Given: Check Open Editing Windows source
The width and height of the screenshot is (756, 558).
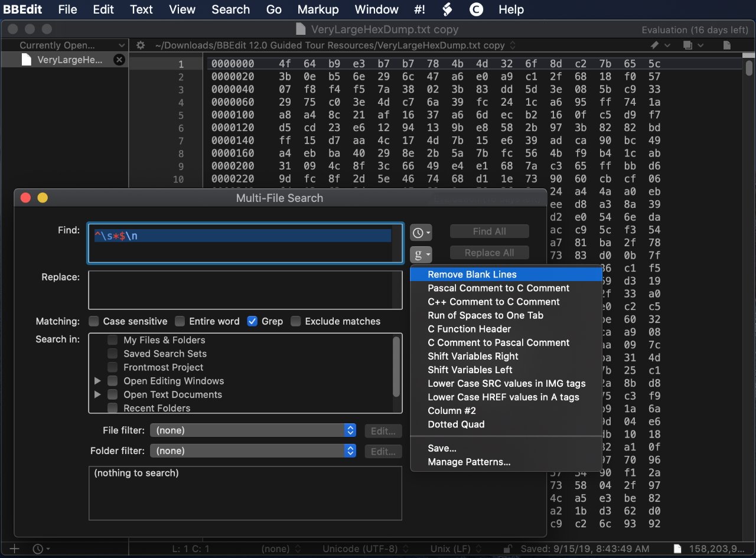Looking at the screenshot, I should click(112, 381).
